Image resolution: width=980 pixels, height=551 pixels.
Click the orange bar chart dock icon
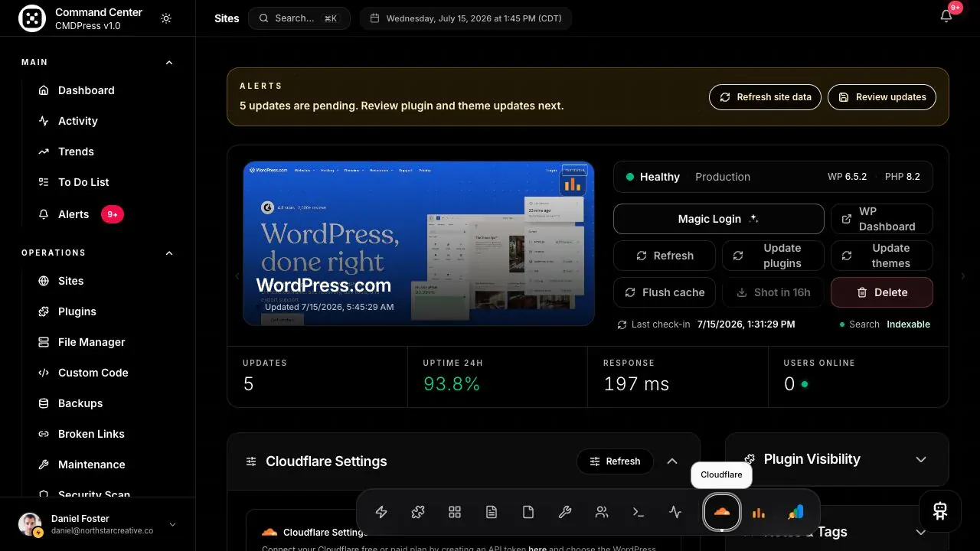pos(759,513)
